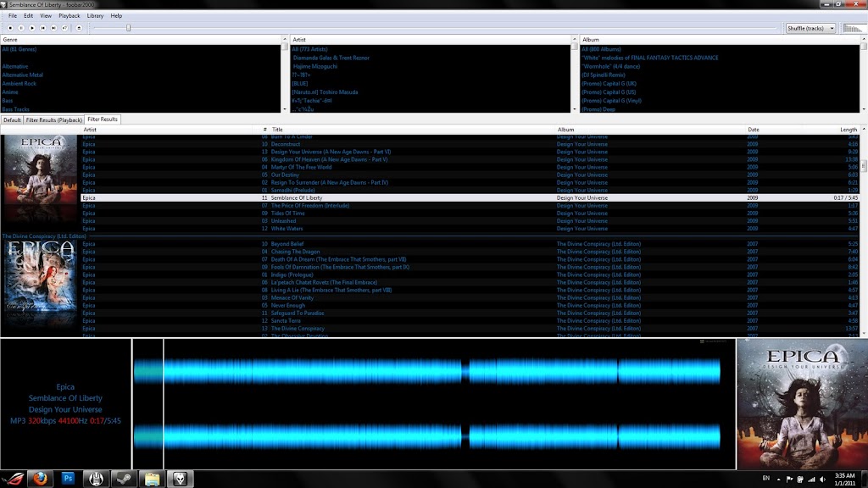Select All (773 Artists) in Artist filter

pos(310,49)
